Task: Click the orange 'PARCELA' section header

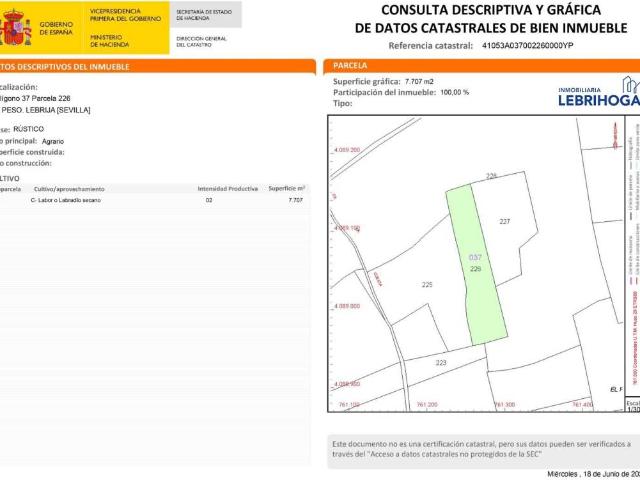Action: tap(482, 66)
